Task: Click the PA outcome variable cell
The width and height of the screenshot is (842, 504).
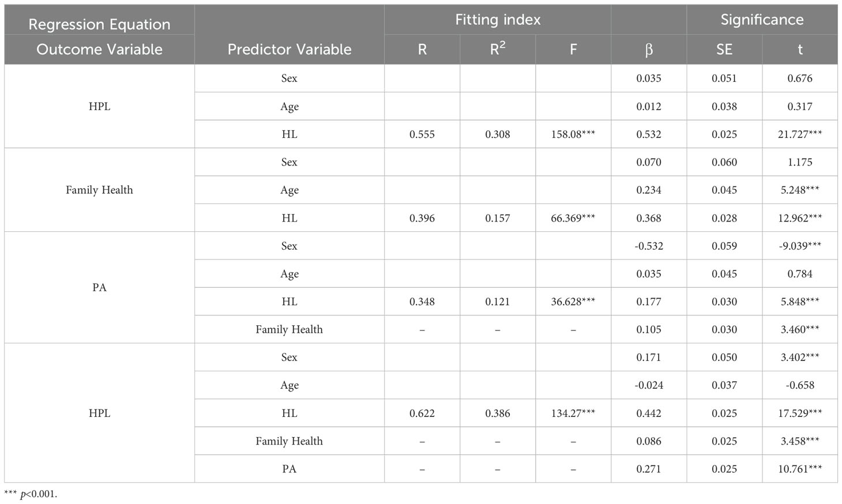Action: 99,287
